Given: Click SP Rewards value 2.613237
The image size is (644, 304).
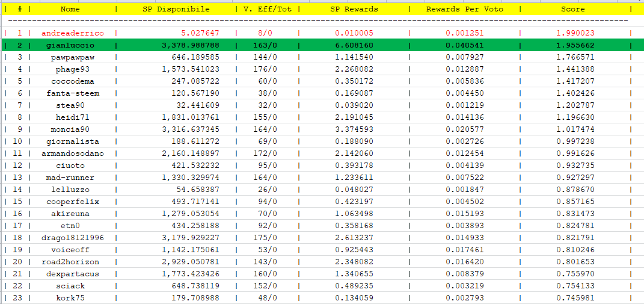Looking at the screenshot, I should pyautogui.click(x=354, y=238).
